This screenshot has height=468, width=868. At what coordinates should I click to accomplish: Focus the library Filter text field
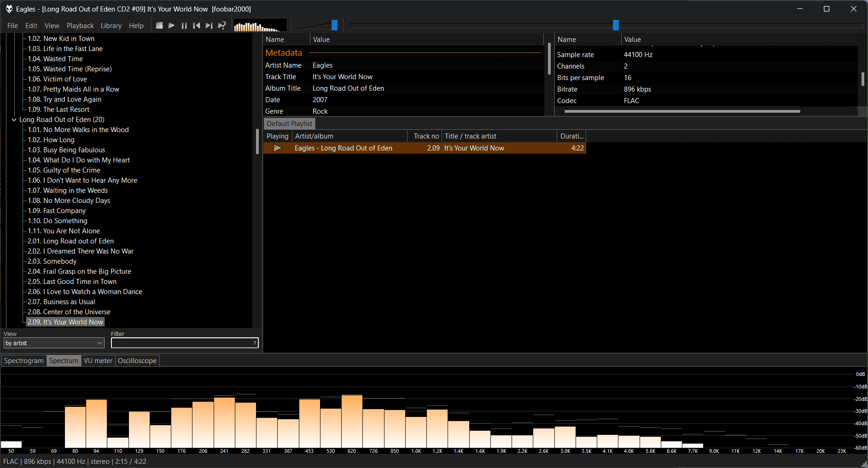coord(185,343)
